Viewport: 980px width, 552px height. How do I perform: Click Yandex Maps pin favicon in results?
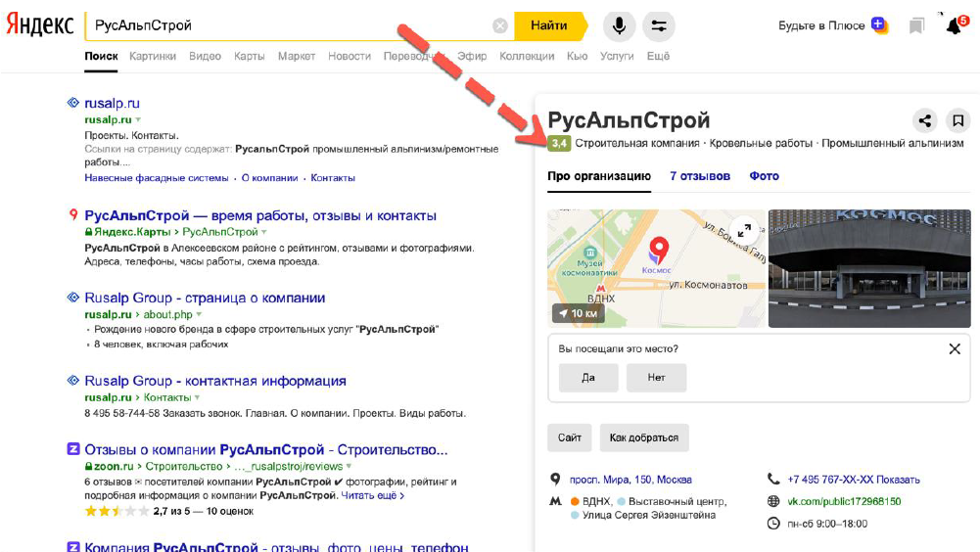(x=73, y=215)
